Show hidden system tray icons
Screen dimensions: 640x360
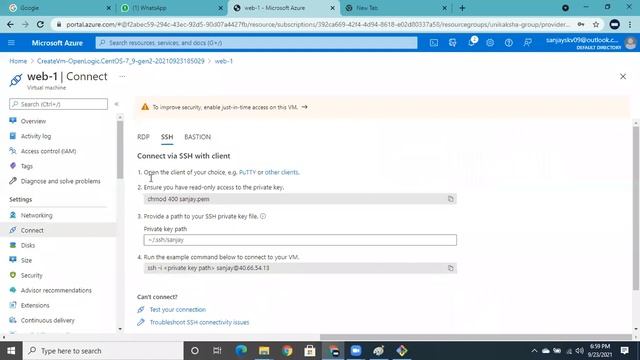coord(534,351)
